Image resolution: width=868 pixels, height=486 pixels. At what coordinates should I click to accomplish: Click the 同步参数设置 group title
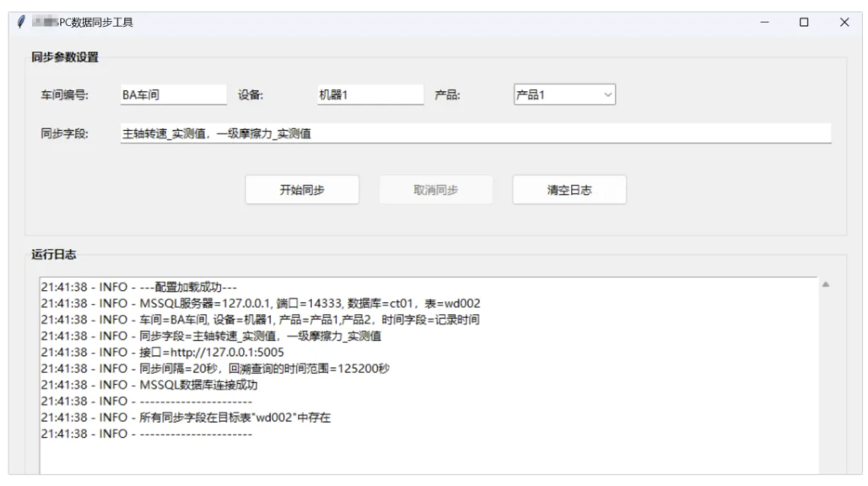click(71, 57)
